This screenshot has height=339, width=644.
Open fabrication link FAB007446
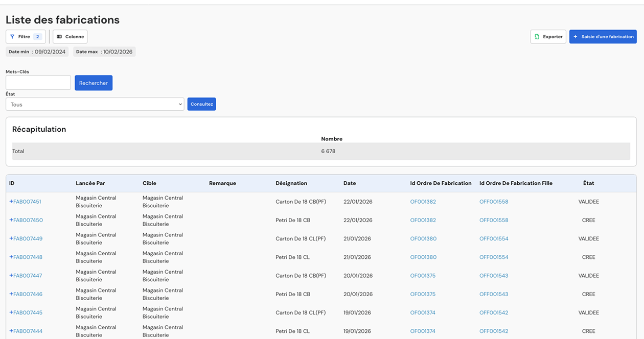(x=28, y=294)
